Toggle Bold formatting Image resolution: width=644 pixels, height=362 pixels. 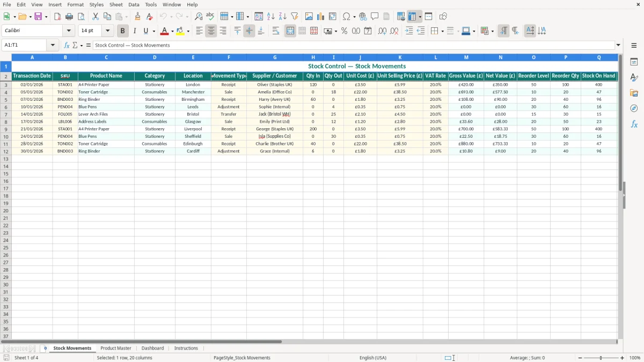123,31
